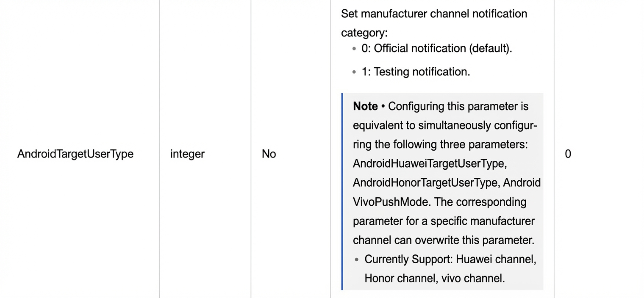Viewport: 644px width, 298px height.
Task: Click 'Configuring this parameter is' text
Action: tap(458, 106)
